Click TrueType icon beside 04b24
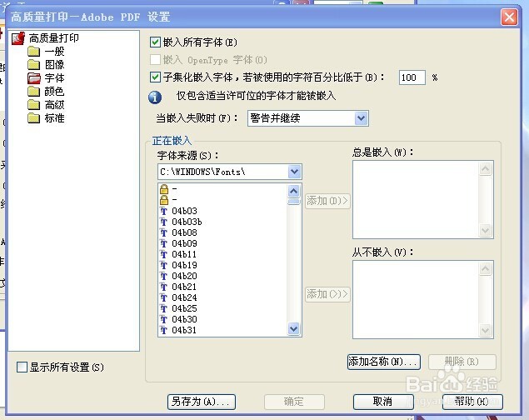This screenshot has height=420, width=529. point(163,297)
